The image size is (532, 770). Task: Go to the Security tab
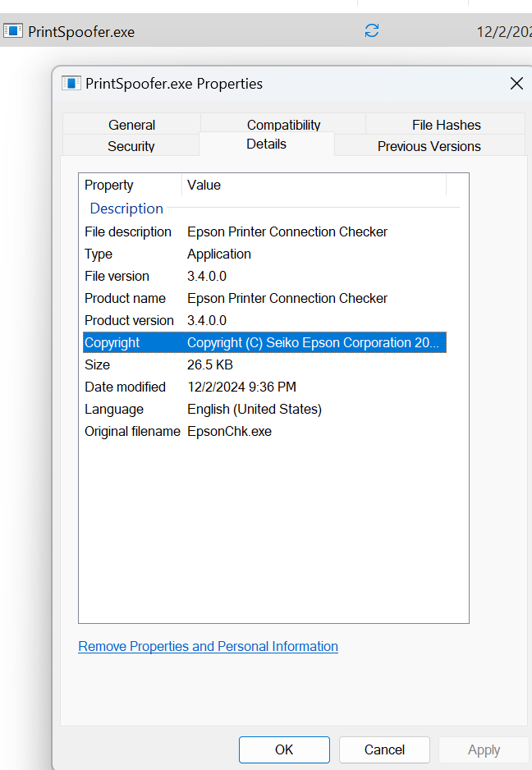coord(131,146)
